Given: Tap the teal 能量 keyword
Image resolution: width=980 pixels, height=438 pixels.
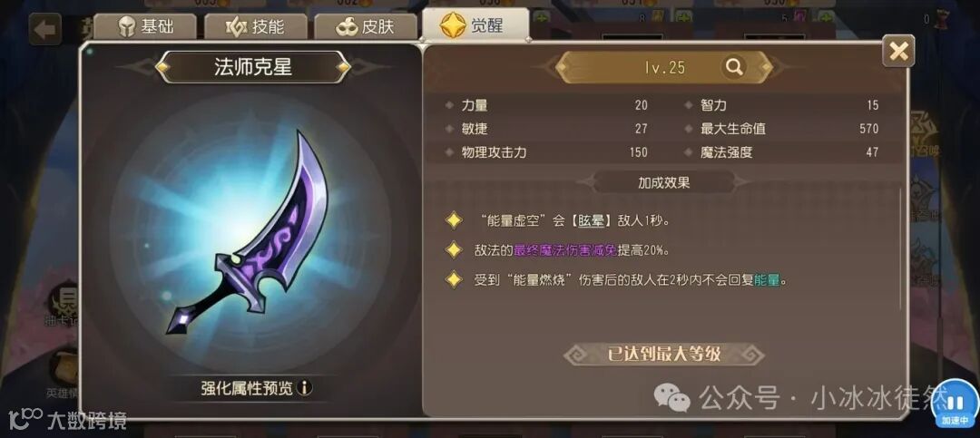Looking at the screenshot, I should pos(767,280).
